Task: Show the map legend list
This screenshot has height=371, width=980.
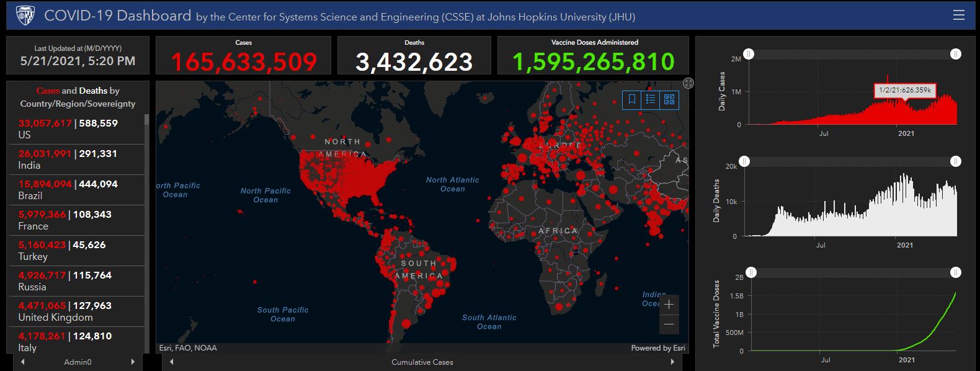Action: click(x=651, y=99)
